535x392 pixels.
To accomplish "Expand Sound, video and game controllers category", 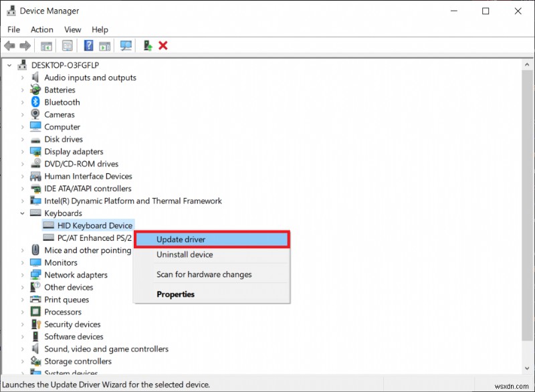I will 23,349.
